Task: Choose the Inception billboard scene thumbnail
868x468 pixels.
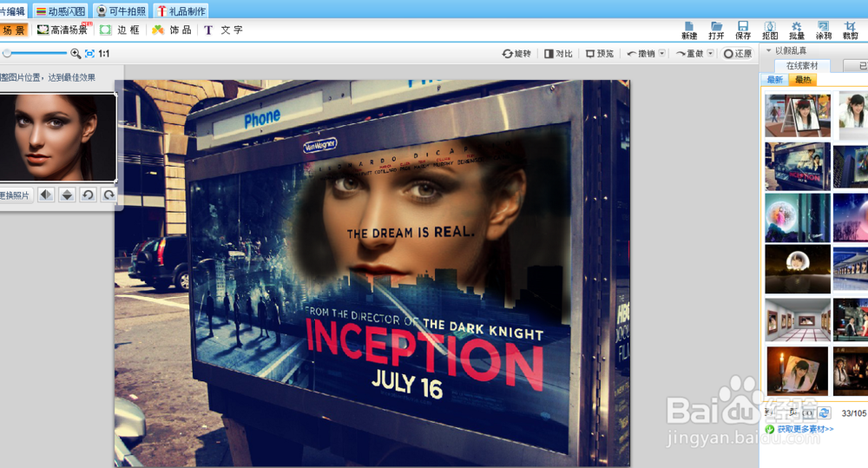Action: (x=798, y=167)
